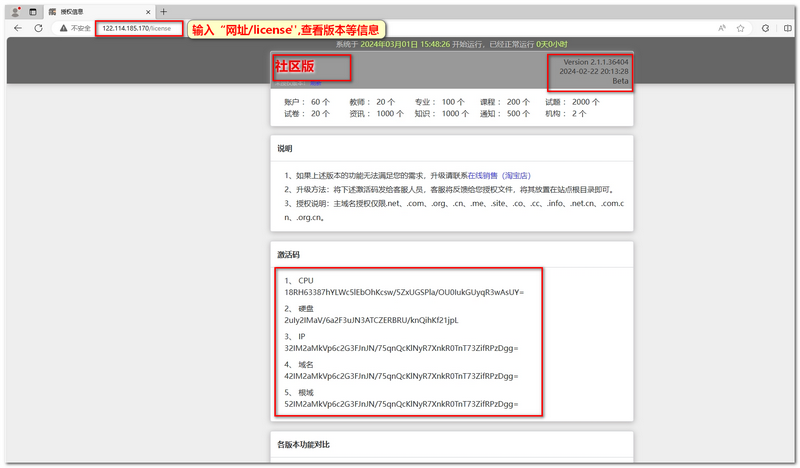Open the tab actions menu icon
This screenshot has height=468, width=800.
click(x=33, y=11)
